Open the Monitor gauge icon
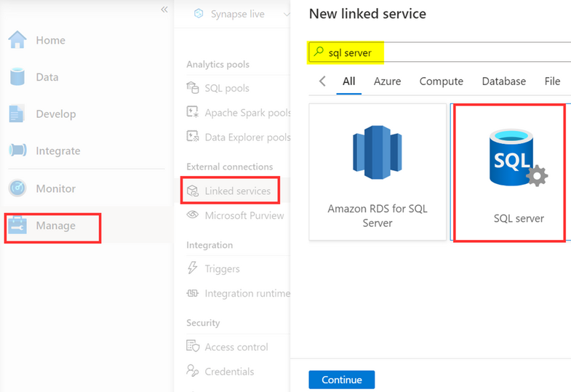571x392 pixels. pyautogui.click(x=17, y=188)
